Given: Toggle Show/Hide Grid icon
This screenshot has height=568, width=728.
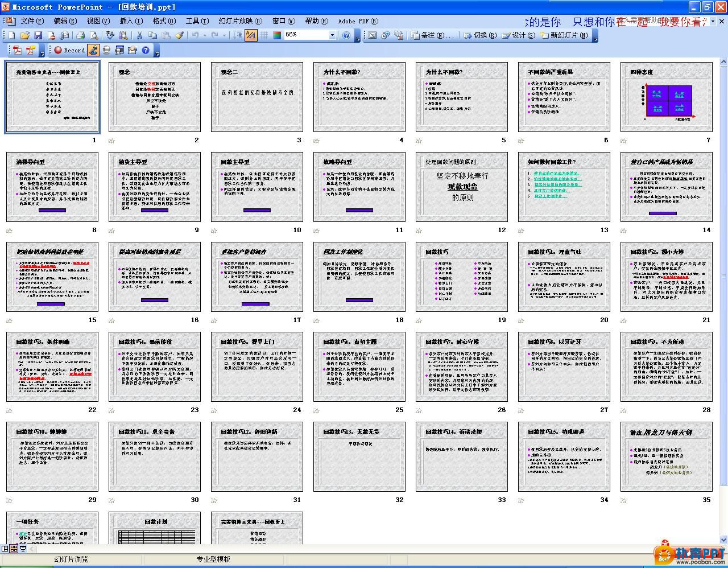Looking at the screenshot, I should [264, 35].
